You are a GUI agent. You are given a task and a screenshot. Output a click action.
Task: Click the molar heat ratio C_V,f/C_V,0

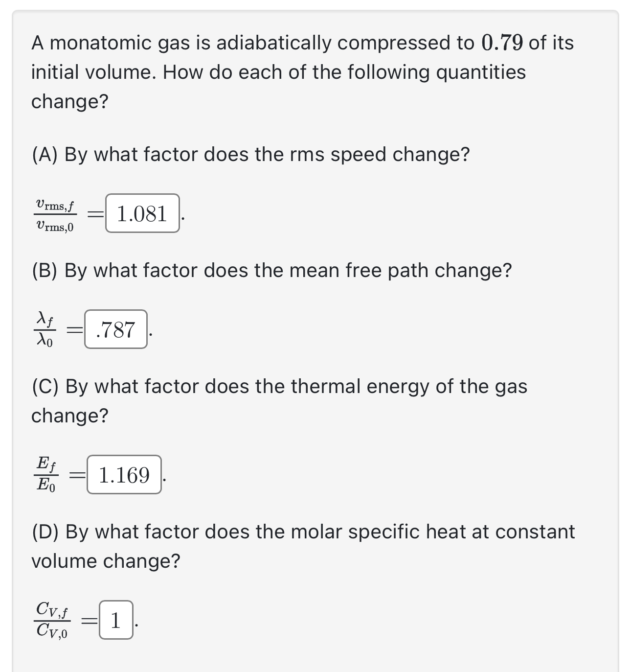[52, 622]
